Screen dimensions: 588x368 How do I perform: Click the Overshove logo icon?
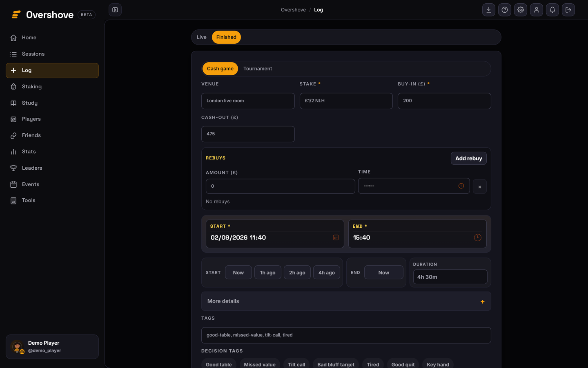click(x=16, y=15)
